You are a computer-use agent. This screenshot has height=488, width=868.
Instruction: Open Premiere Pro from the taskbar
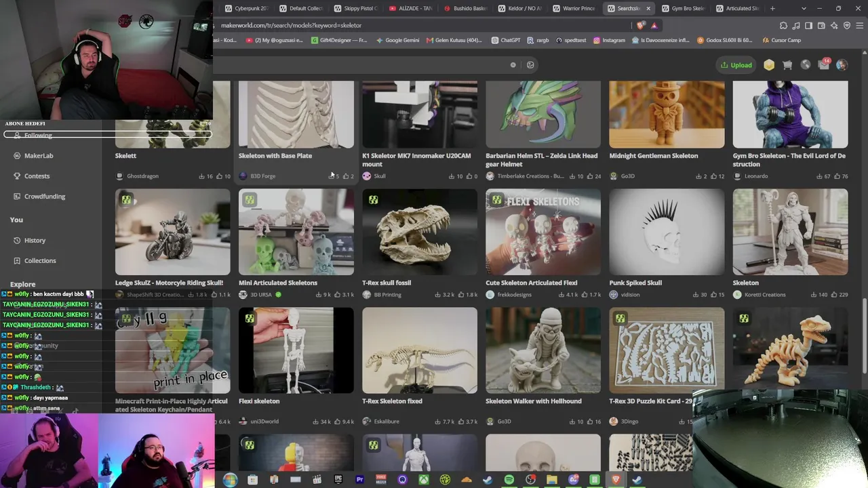tap(359, 480)
